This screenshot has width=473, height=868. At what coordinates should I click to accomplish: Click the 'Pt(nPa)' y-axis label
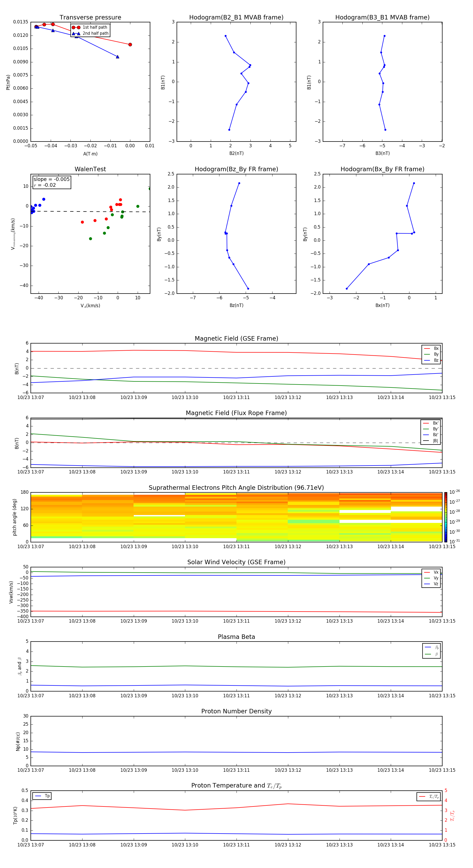click(8, 82)
